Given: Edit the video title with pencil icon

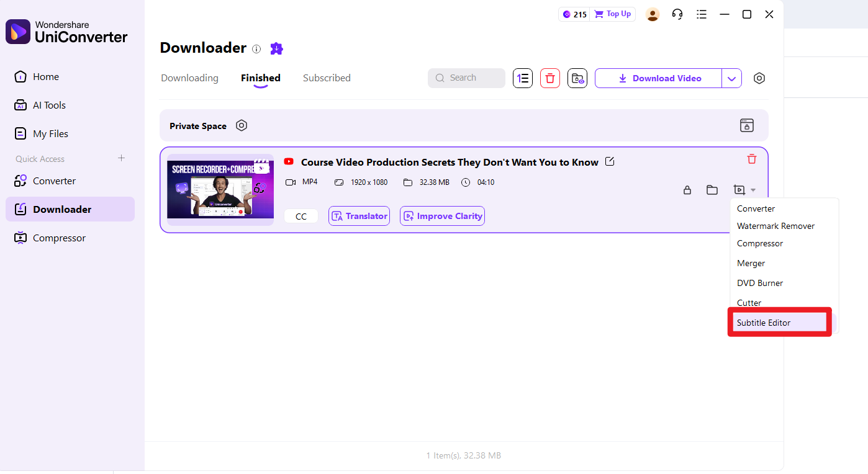Looking at the screenshot, I should coord(610,162).
